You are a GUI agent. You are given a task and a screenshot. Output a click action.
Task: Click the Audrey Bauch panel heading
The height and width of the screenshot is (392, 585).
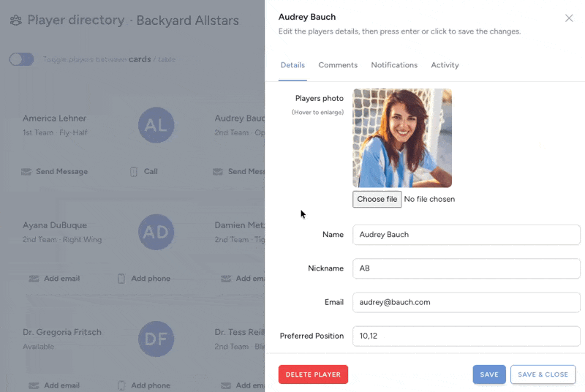[x=307, y=17]
